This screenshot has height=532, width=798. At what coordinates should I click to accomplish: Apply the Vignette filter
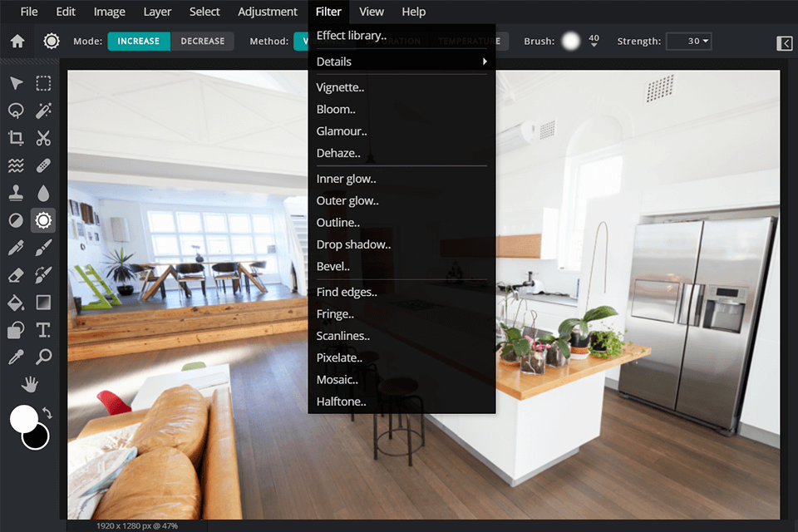pyautogui.click(x=340, y=86)
